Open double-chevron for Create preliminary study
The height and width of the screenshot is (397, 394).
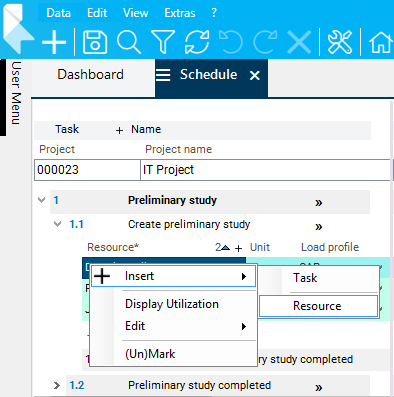[x=319, y=227]
